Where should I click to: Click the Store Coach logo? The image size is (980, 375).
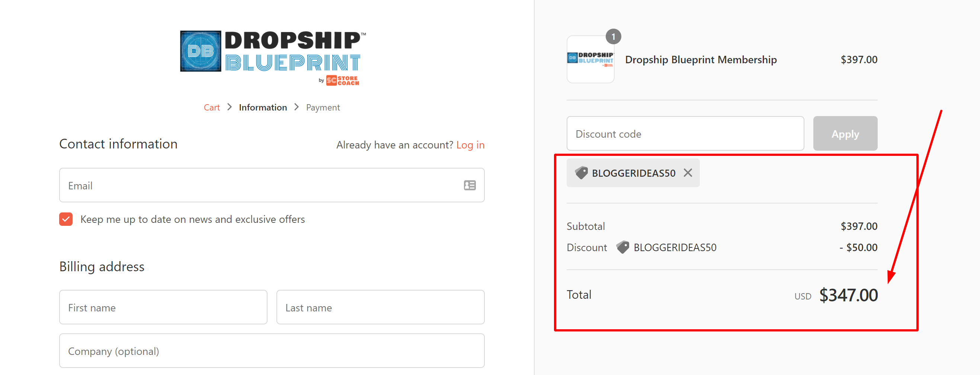pos(342,80)
